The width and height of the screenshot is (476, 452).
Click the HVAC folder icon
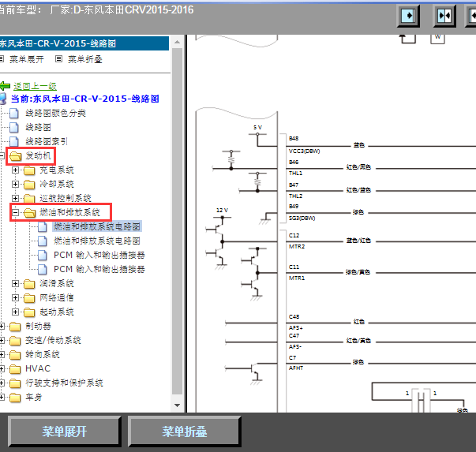tap(15, 369)
